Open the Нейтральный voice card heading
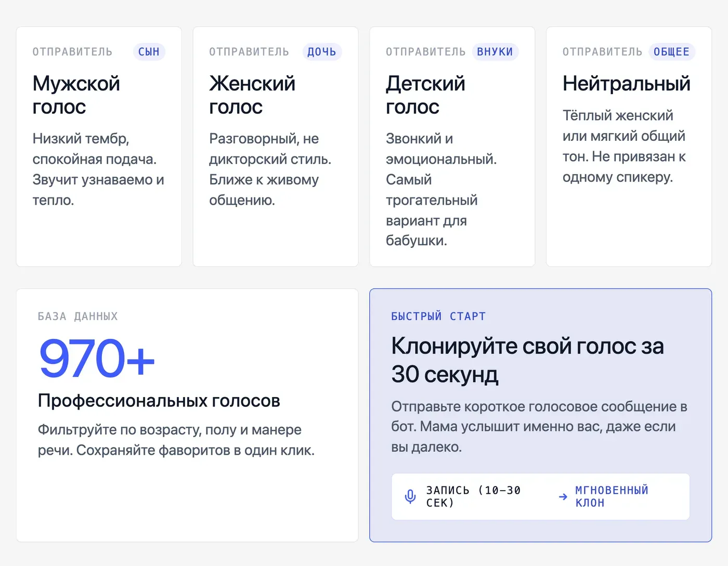The image size is (728, 566). pos(627,83)
